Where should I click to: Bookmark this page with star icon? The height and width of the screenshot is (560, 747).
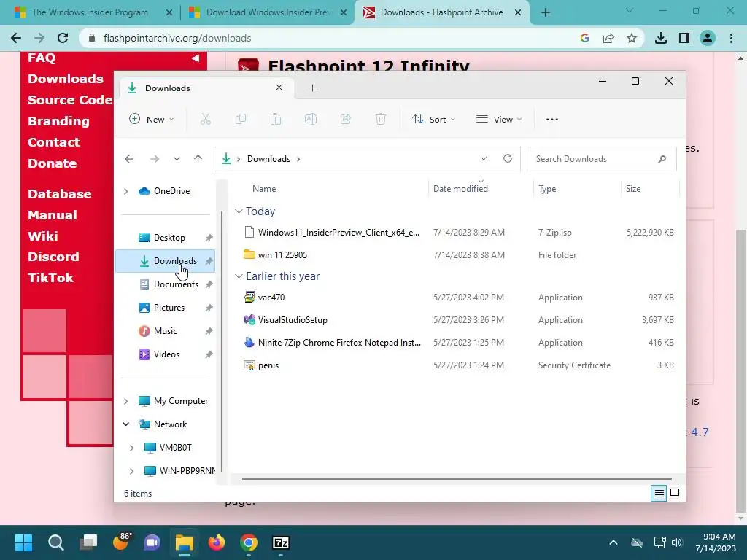tap(632, 38)
